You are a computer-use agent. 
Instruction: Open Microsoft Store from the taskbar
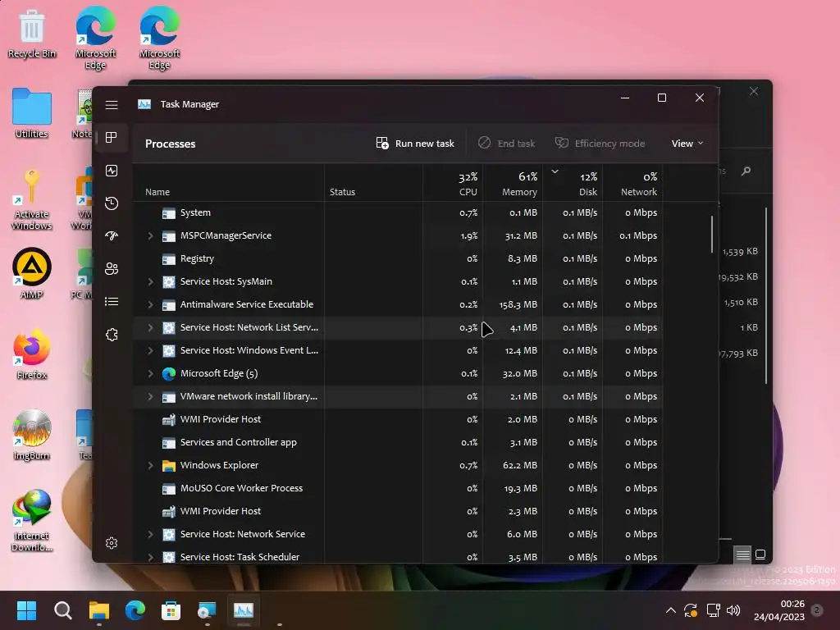tap(171, 610)
